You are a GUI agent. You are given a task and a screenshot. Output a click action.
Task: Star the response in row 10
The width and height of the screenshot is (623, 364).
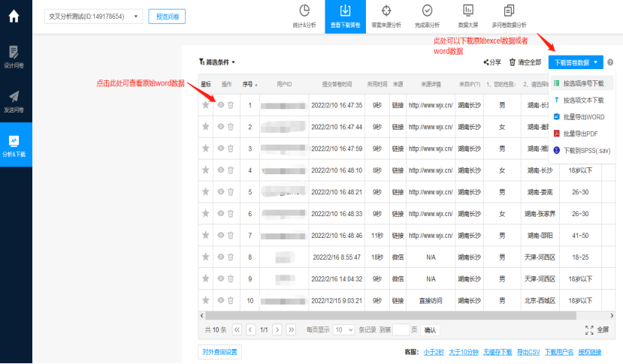pyautogui.click(x=205, y=300)
